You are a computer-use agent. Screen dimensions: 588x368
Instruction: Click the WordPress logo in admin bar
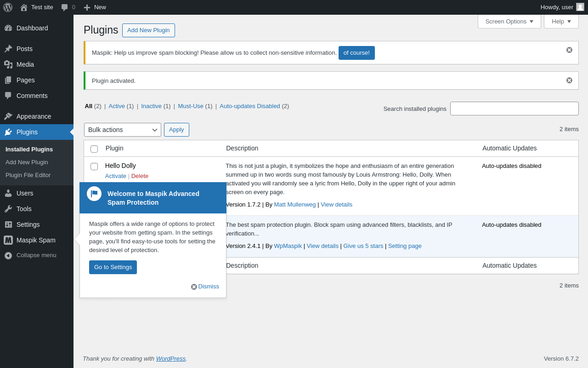(x=8, y=7)
